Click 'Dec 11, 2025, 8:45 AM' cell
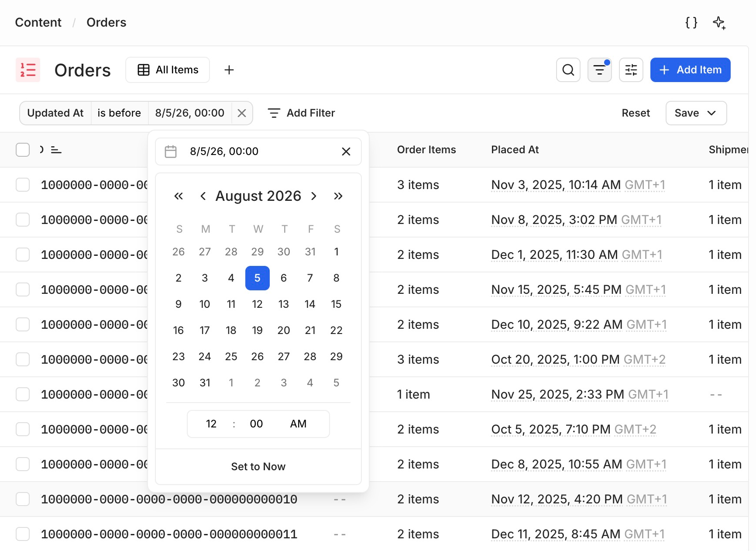The width and height of the screenshot is (756, 551). click(x=578, y=534)
